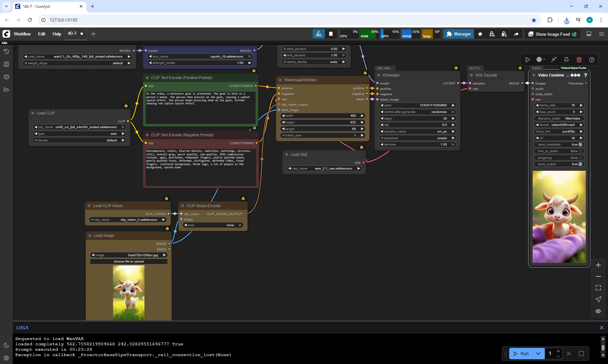This screenshot has height=364, width=608.
Task: Click choose file to upload button
Action: pos(129,262)
